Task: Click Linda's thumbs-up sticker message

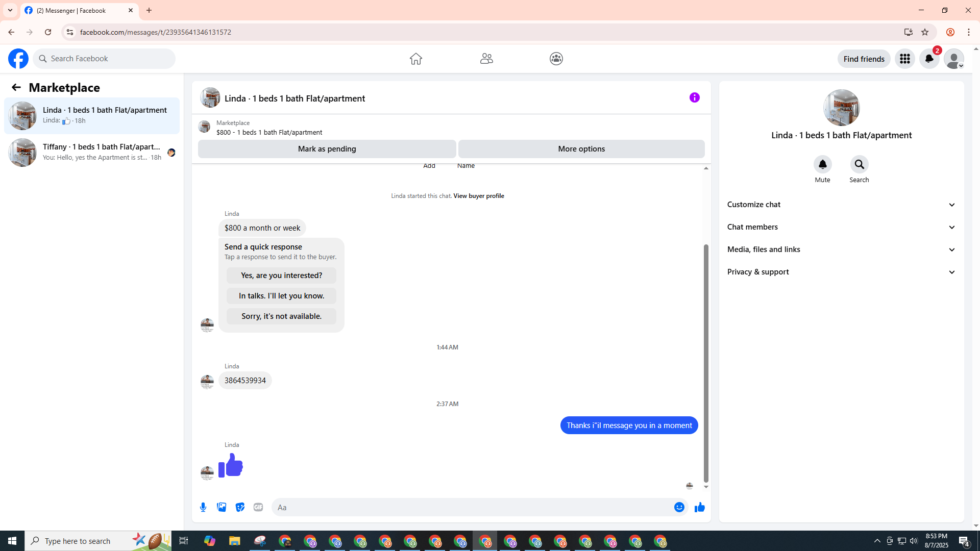Action: click(x=231, y=465)
